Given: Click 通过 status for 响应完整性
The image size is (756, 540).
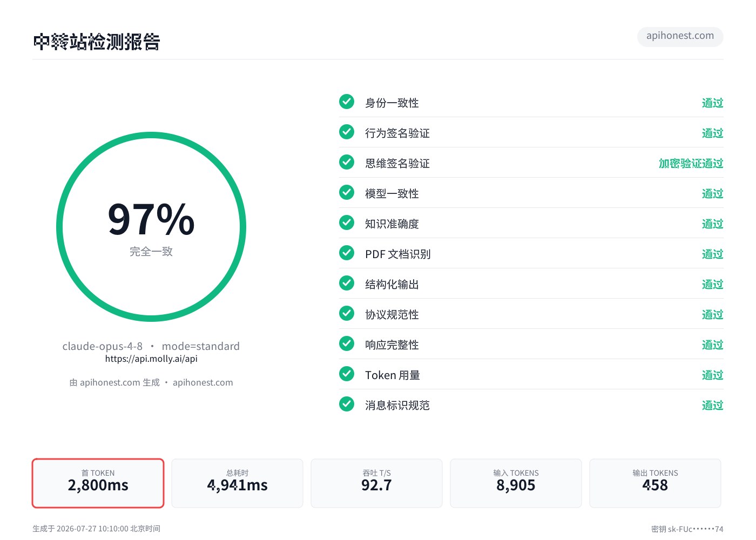Looking at the screenshot, I should point(712,345).
